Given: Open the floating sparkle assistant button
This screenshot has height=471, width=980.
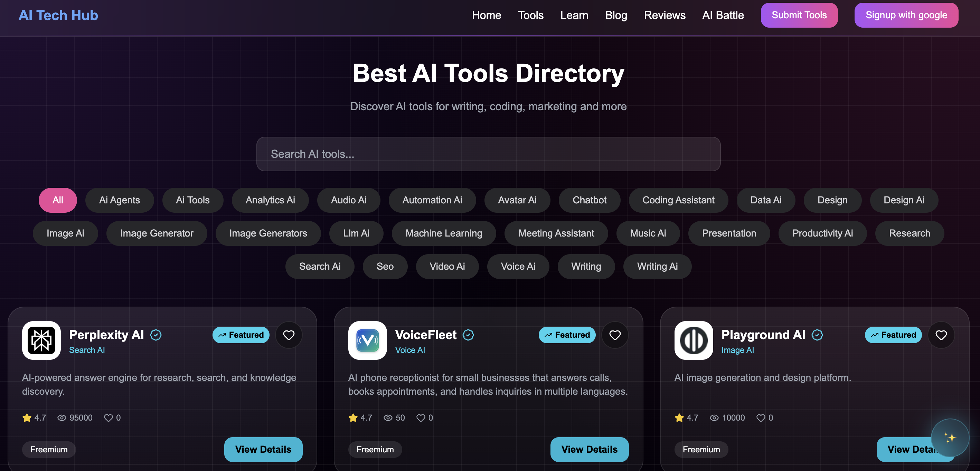Looking at the screenshot, I should (x=950, y=438).
